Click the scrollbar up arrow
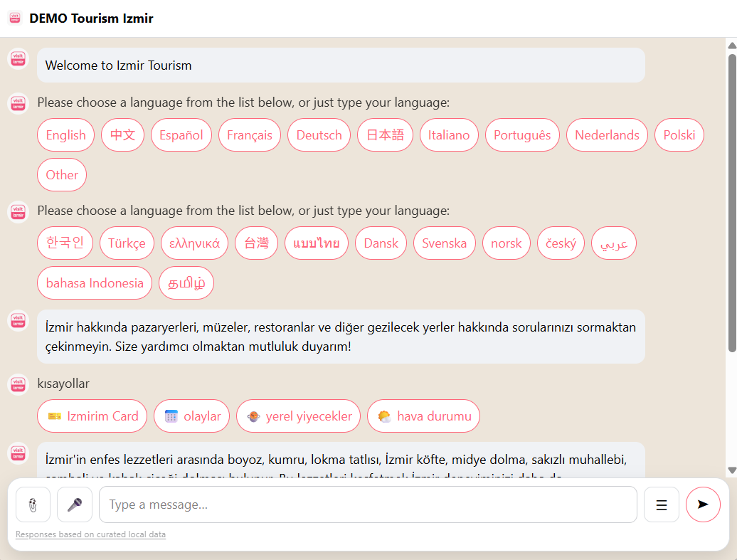Viewport: 737px width, 560px height. pyautogui.click(x=732, y=46)
